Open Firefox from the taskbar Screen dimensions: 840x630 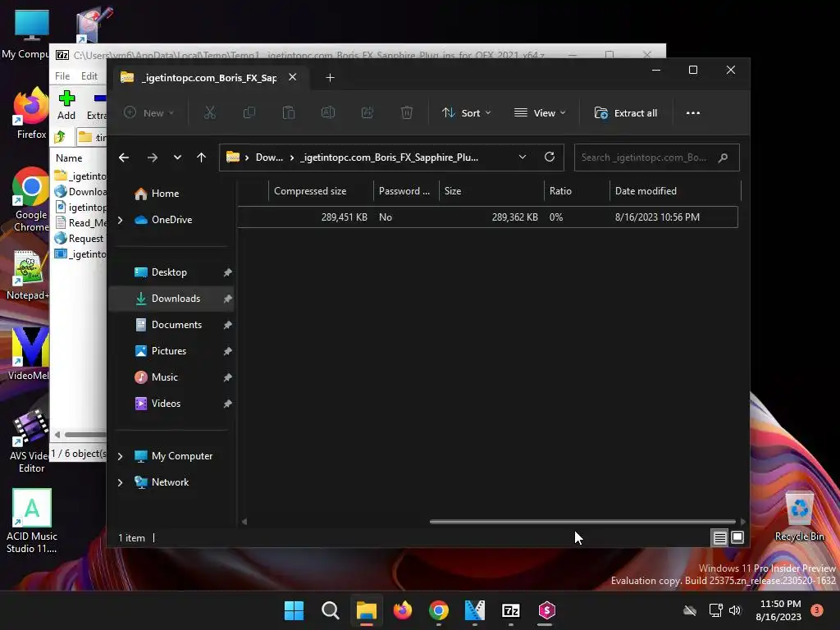tap(402, 610)
